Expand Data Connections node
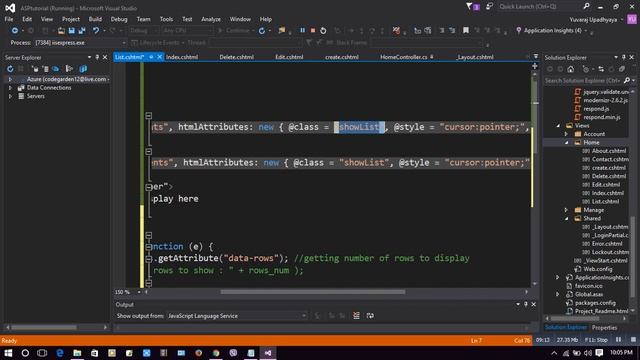The width and height of the screenshot is (640, 360). point(10,88)
